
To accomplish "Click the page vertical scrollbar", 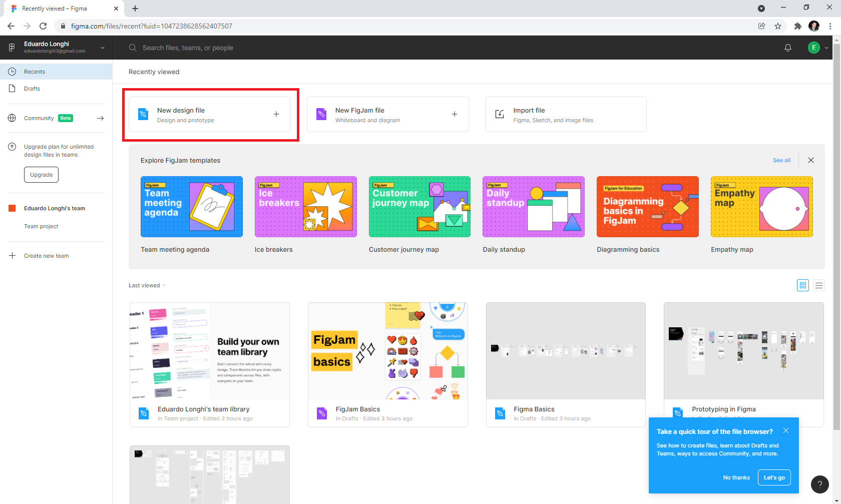I will tap(836, 237).
